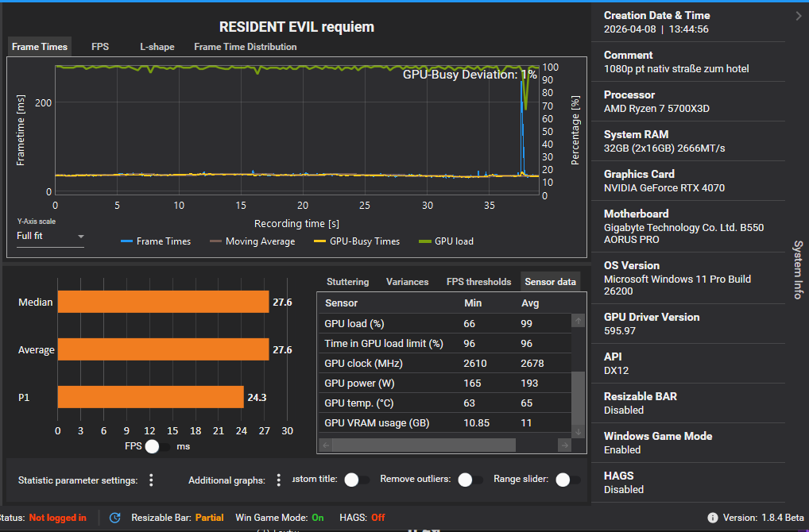Click Graphics Card value RTX 4070
Screen dimensions: 809x532
(664, 187)
